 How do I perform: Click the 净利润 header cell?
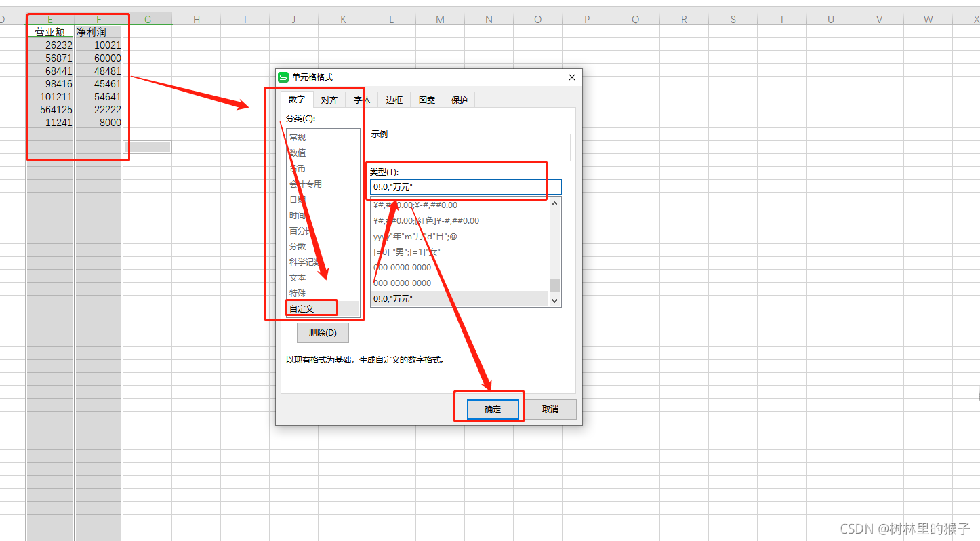point(99,32)
